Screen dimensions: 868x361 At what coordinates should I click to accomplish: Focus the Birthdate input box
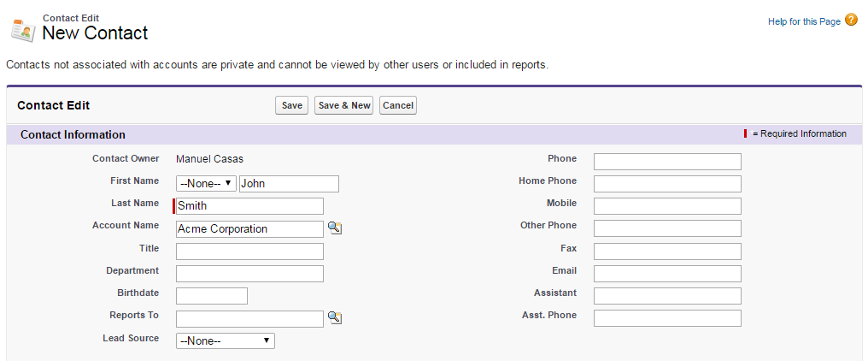[212, 296]
